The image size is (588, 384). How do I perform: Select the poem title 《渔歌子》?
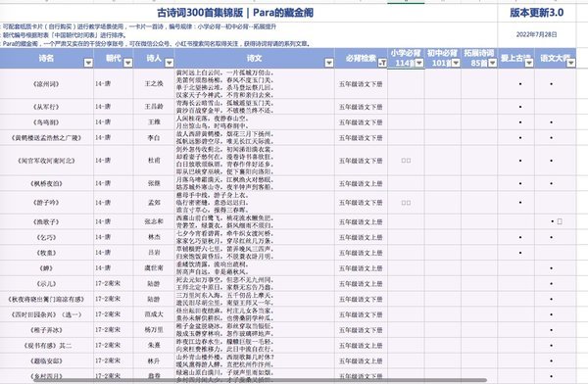click(x=46, y=222)
